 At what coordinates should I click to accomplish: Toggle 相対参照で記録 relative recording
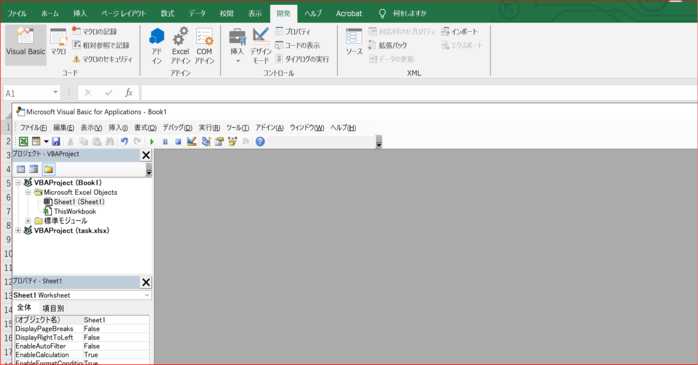101,45
